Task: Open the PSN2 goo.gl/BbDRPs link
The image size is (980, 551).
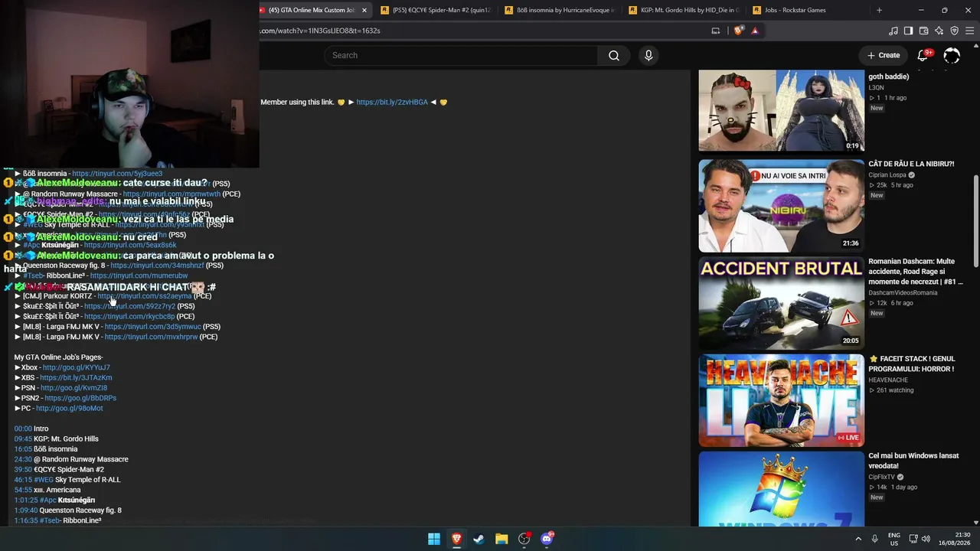Action: pos(80,398)
